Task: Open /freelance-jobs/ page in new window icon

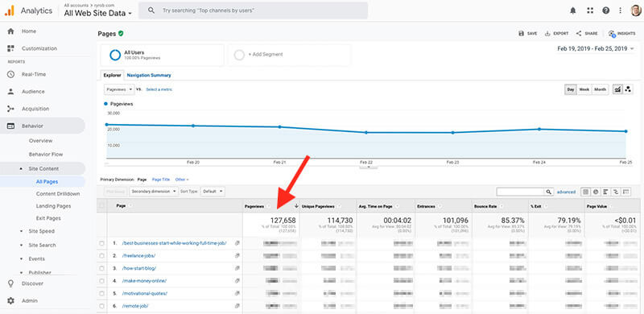Action: click(237, 256)
